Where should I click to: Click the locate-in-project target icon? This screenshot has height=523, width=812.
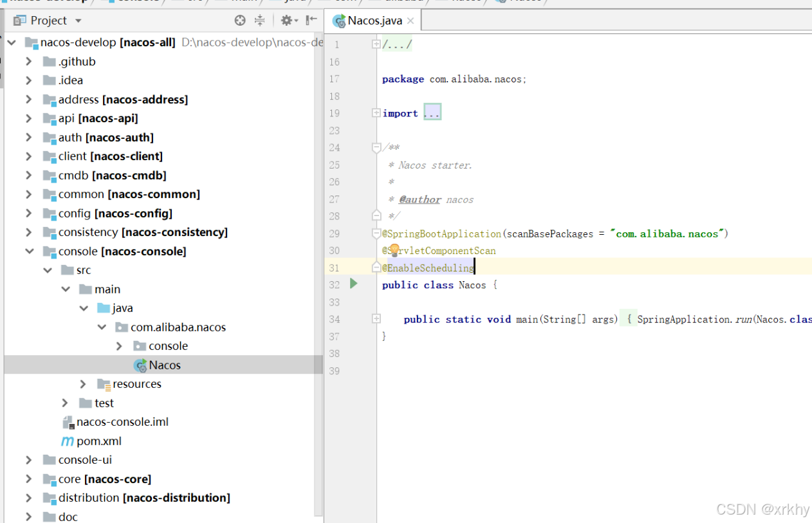240,21
